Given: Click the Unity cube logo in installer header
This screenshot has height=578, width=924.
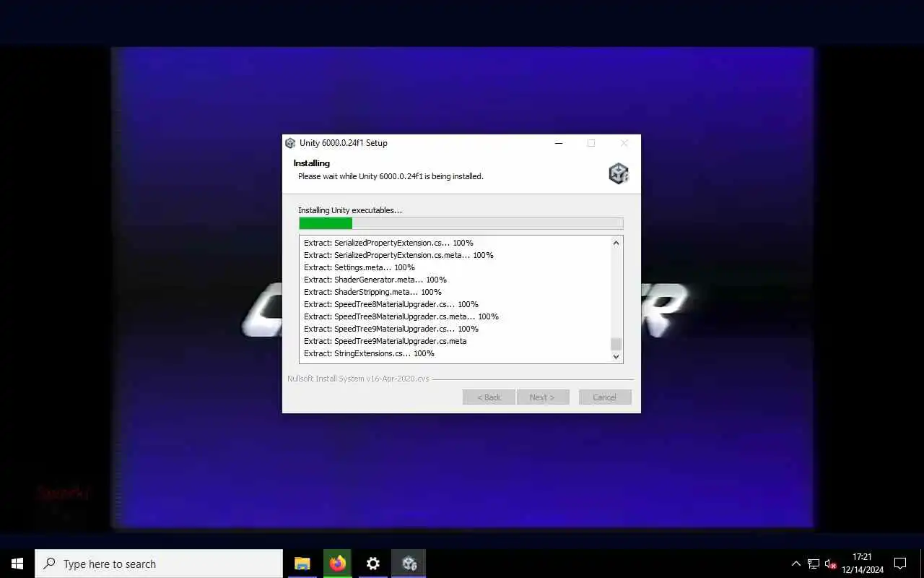Looking at the screenshot, I should point(619,173).
